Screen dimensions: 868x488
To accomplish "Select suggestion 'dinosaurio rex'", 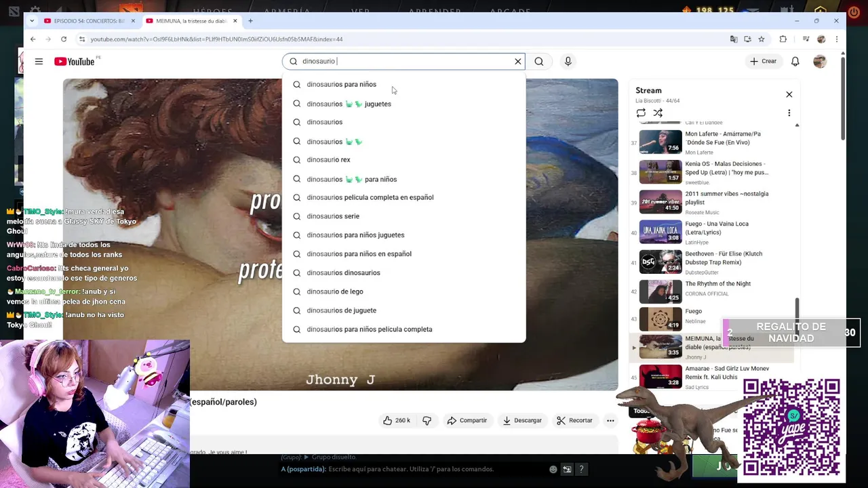I will [404, 160].
